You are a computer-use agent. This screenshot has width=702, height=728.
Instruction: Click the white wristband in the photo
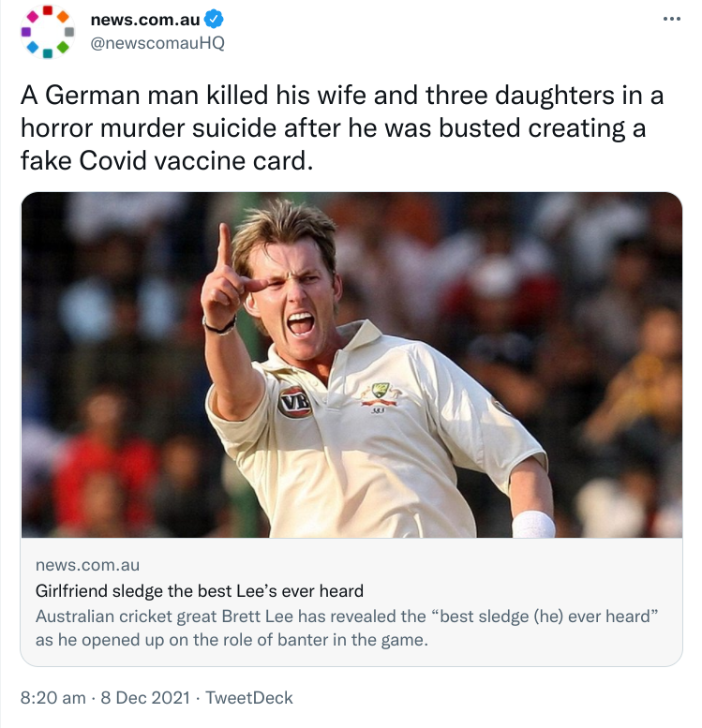pyautogui.click(x=533, y=524)
